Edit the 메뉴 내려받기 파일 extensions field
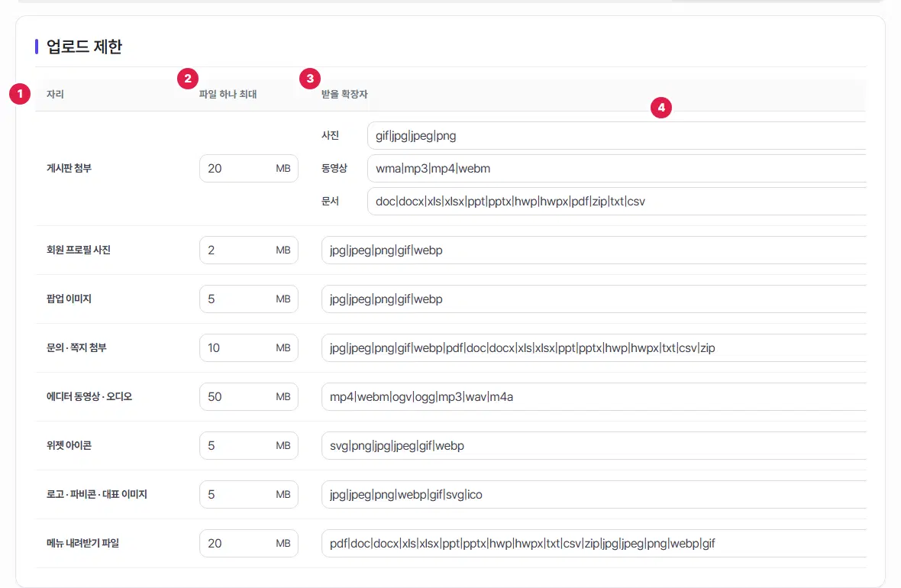 [x=593, y=543]
